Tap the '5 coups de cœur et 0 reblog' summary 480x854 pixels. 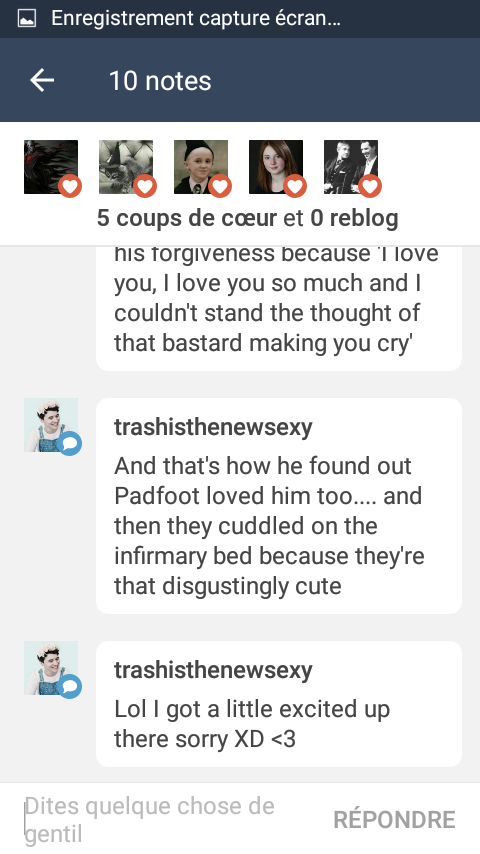coord(247,218)
